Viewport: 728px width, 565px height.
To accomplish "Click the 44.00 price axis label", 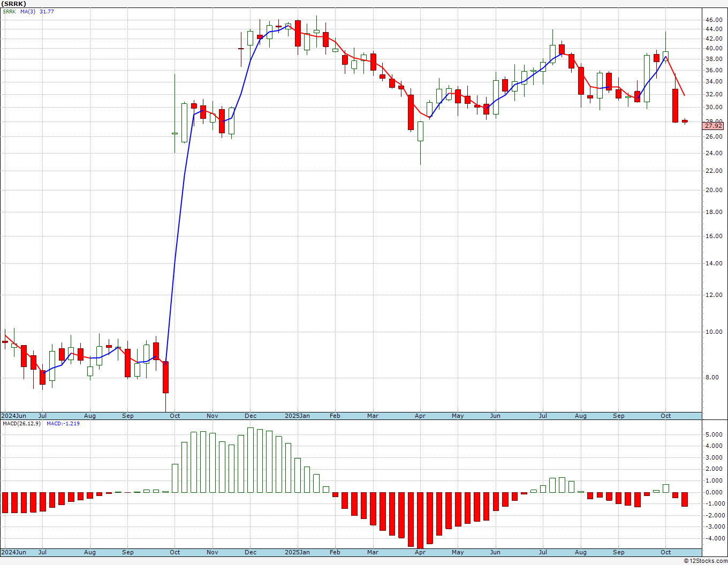I will (714, 29).
